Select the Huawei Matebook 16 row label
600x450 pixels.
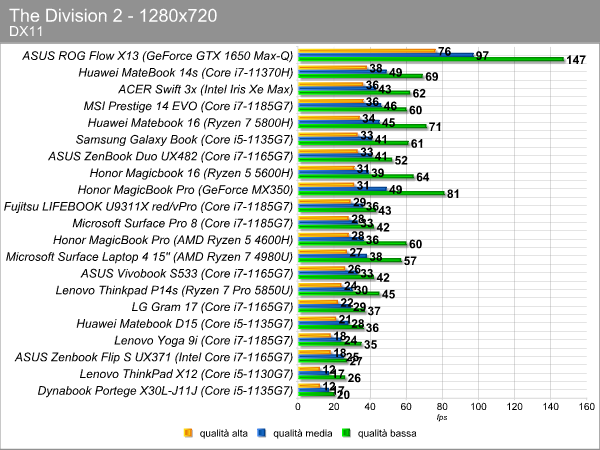191,123
